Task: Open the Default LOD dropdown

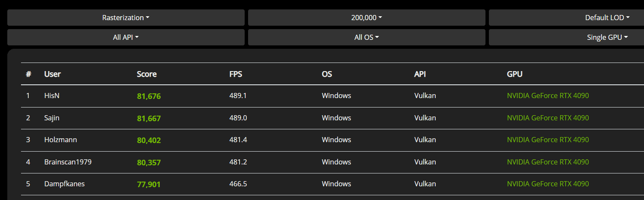Action: (x=607, y=18)
